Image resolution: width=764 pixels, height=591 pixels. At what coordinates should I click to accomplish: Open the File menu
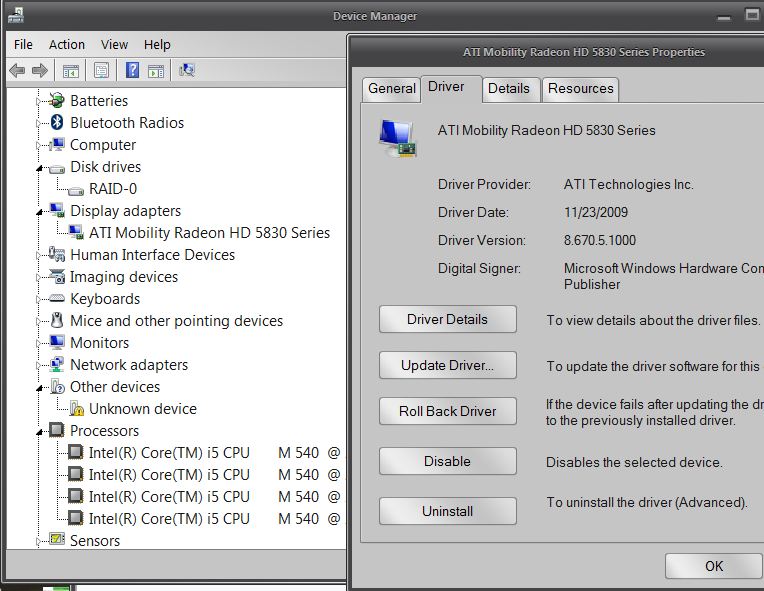[x=23, y=44]
